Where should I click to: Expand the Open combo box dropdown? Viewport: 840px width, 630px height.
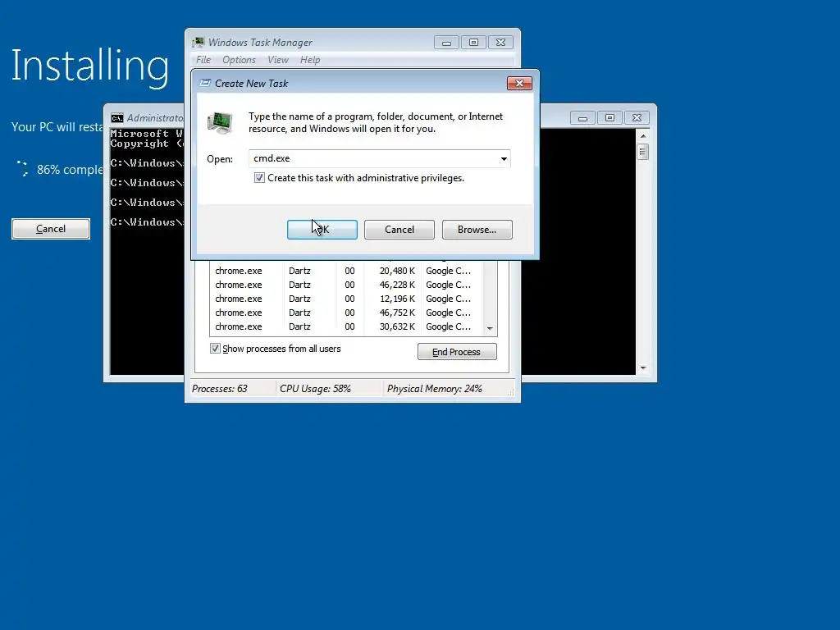(504, 158)
